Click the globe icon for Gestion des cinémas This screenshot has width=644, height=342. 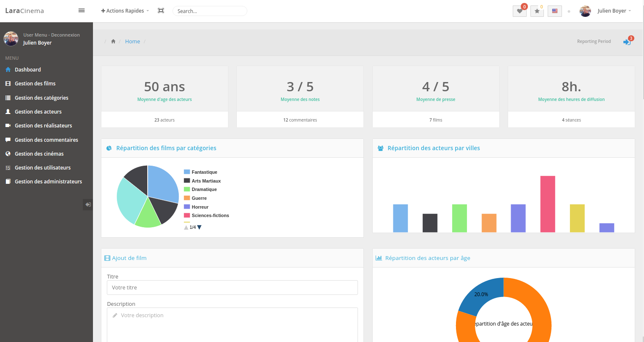[8, 154]
